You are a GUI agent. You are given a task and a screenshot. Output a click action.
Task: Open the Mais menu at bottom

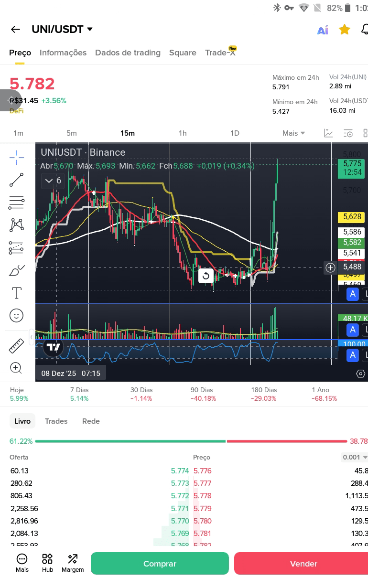(x=22, y=563)
